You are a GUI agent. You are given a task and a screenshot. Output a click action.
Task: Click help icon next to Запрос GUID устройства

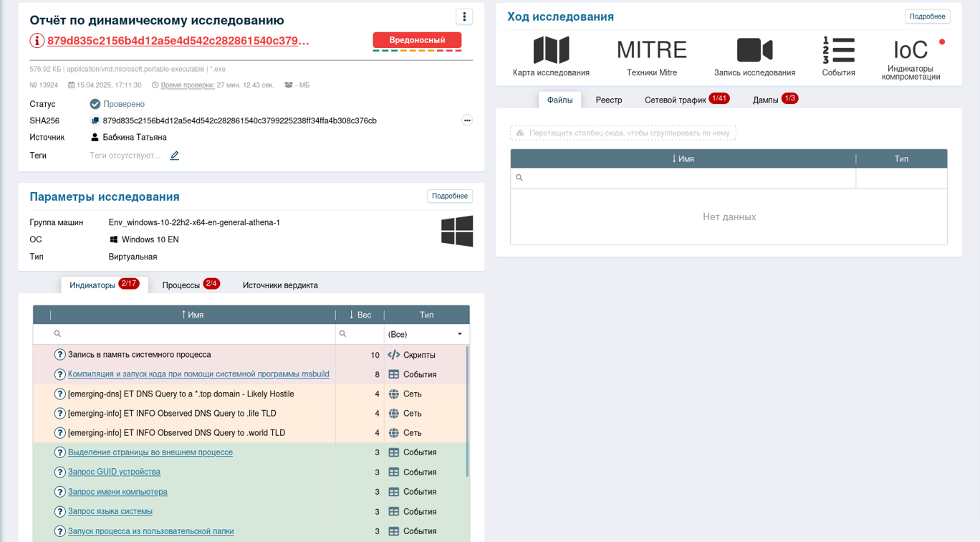[x=60, y=472]
